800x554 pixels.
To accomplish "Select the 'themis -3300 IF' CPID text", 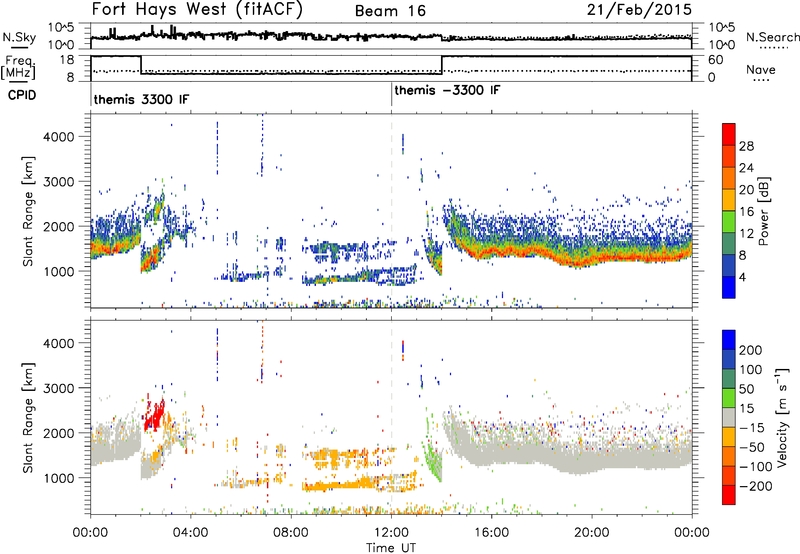I will pos(447,90).
